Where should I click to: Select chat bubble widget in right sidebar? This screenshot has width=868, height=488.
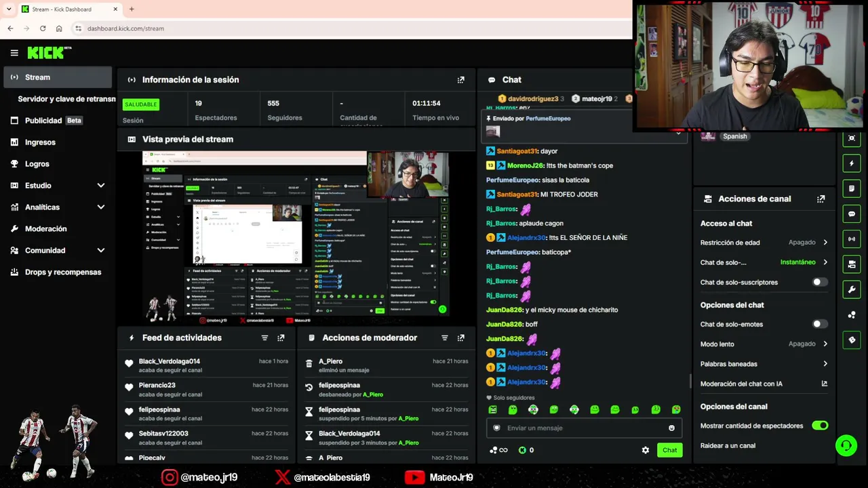(852, 213)
